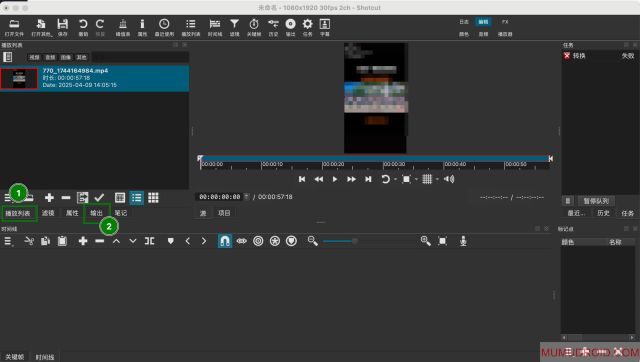Open Jobs (任务) via the gear toolbar icon
The width and height of the screenshot is (640, 362).
[307, 24]
